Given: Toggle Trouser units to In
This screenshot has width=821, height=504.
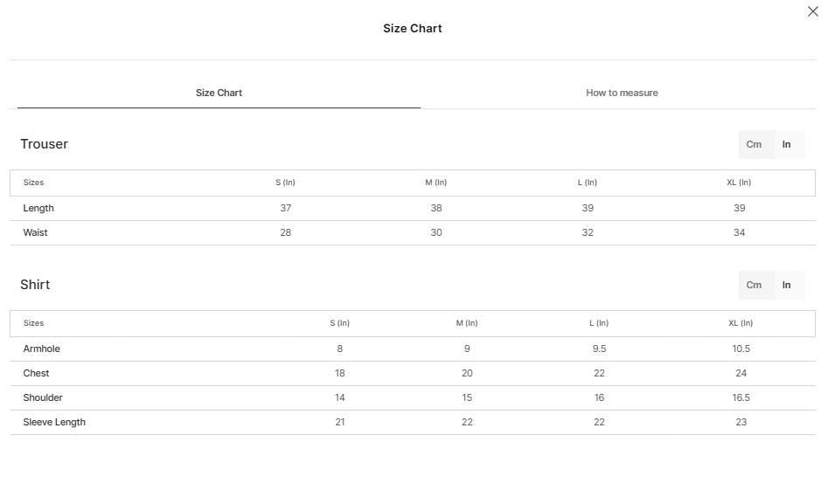Looking at the screenshot, I should pos(786,144).
